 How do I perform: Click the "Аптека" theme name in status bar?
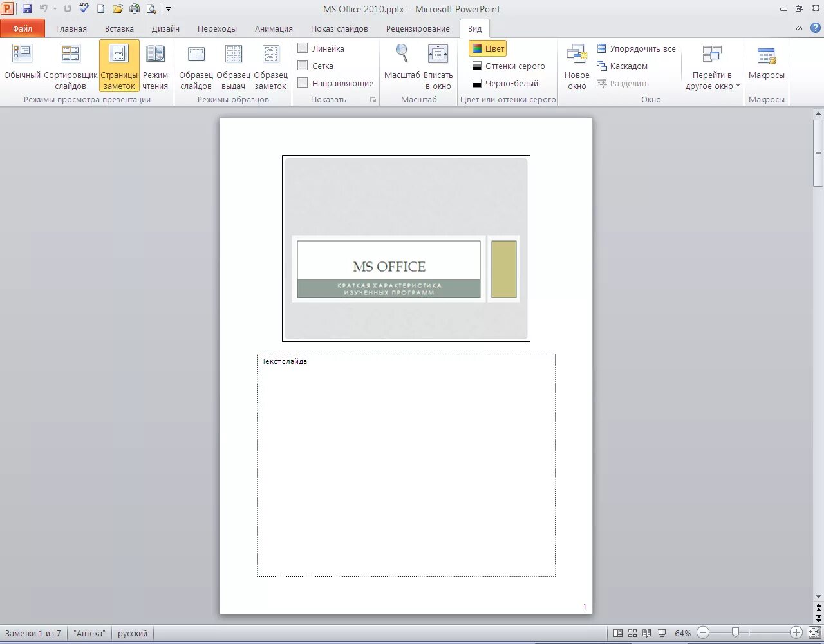pyautogui.click(x=89, y=634)
